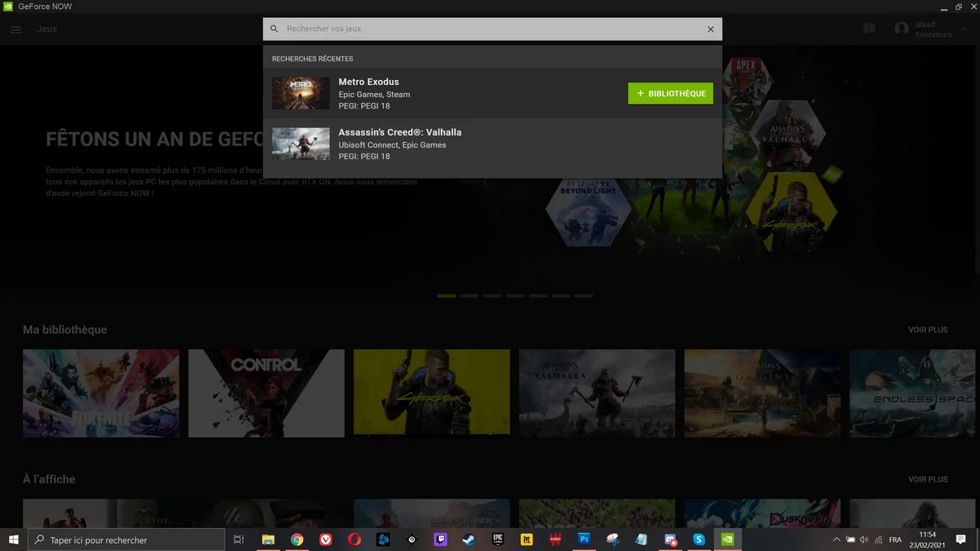Screen dimensions: 980x551
Task: Open the alxad user account avatar
Action: pyautogui.click(x=902, y=29)
